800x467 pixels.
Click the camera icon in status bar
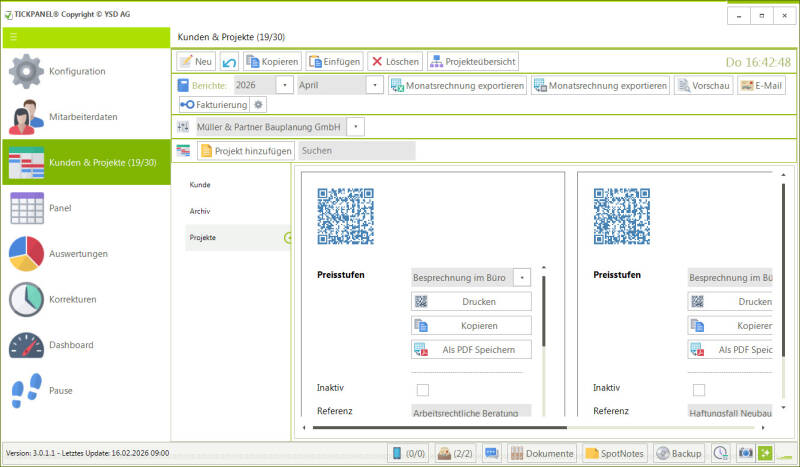coord(745,453)
